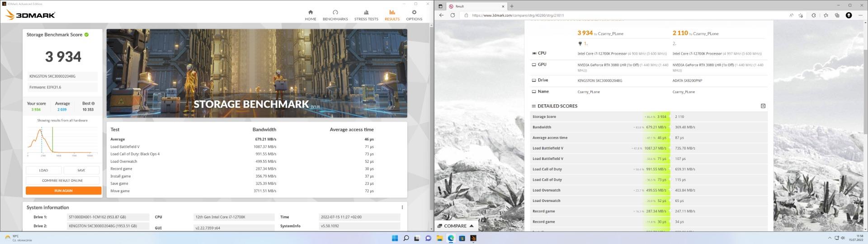Click ADATA SX8200PNP drive name
The image size is (868, 244).
pyautogui.click(x=687, y=80)
